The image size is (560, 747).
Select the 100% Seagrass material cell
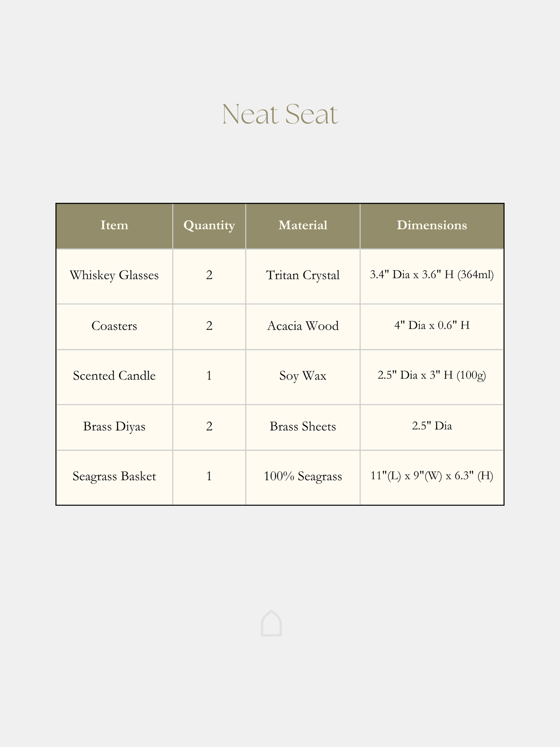(303, 476)
